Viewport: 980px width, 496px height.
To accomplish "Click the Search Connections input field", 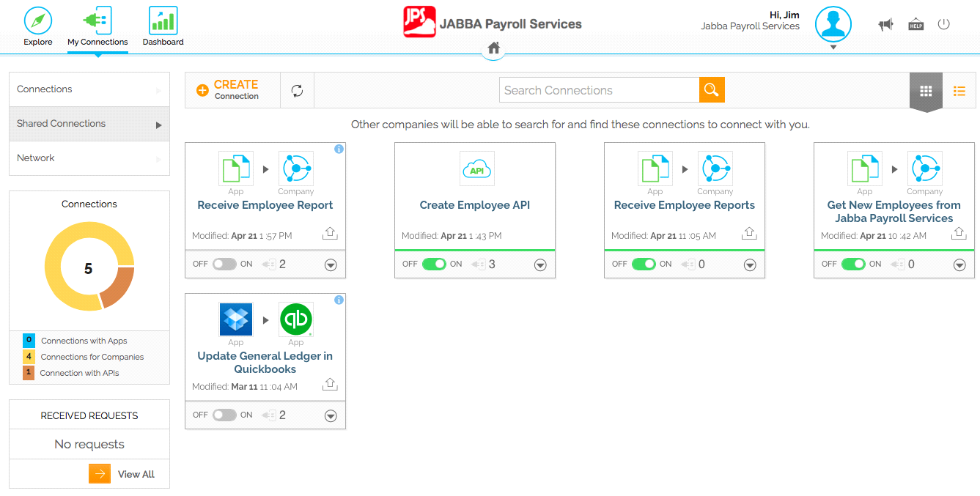I will coord(599,90).
